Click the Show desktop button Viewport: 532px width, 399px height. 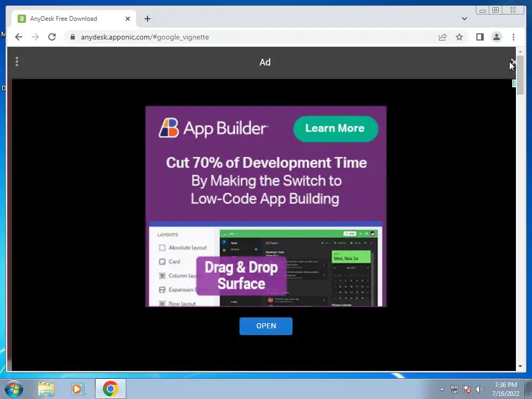click(x=528, y=389)
